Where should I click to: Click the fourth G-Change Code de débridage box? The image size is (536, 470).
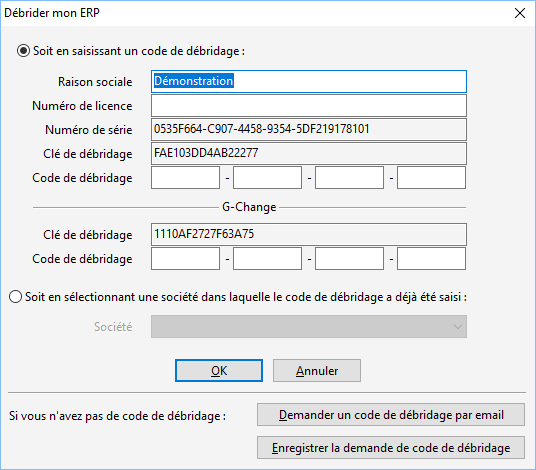point(431,259)
